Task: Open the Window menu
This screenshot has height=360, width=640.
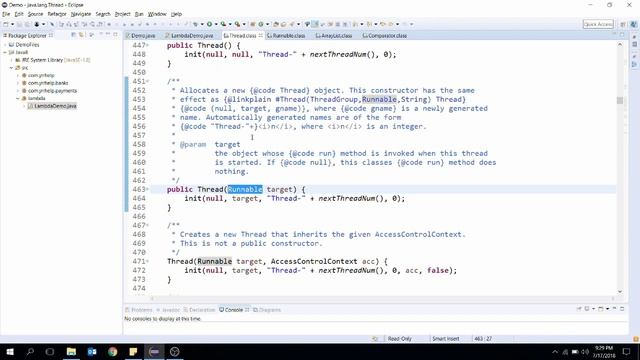Action: coord(157,14)
